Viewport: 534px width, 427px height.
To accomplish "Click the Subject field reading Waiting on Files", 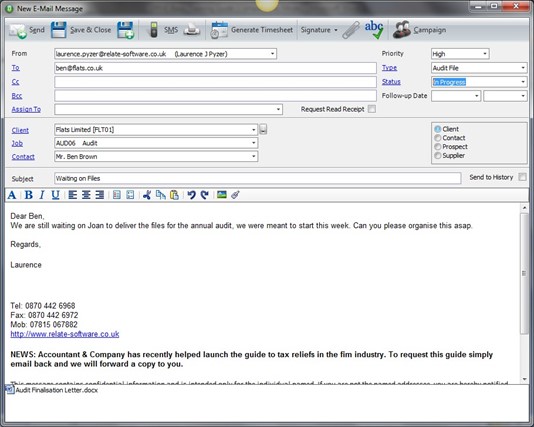I will 257,178.
